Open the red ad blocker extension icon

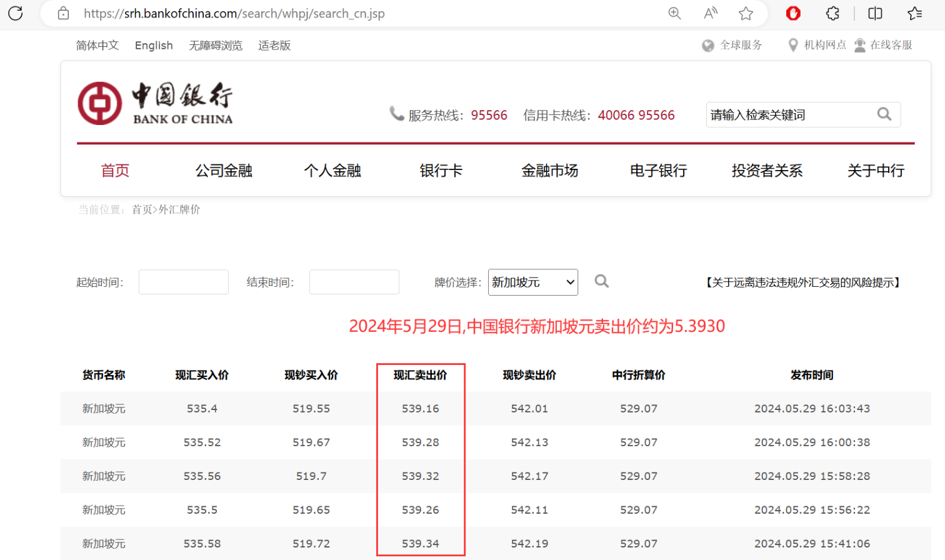coord(793,13)
